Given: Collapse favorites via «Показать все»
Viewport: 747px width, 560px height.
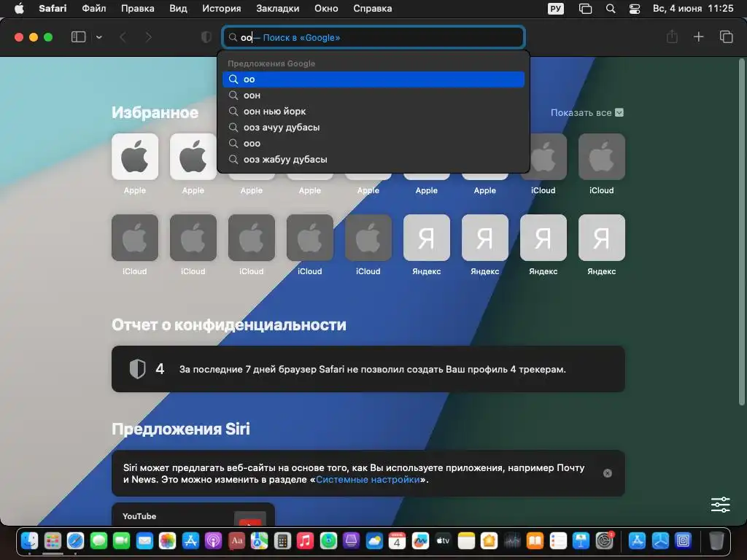Looking at the screenshot, I should (587, 113).
